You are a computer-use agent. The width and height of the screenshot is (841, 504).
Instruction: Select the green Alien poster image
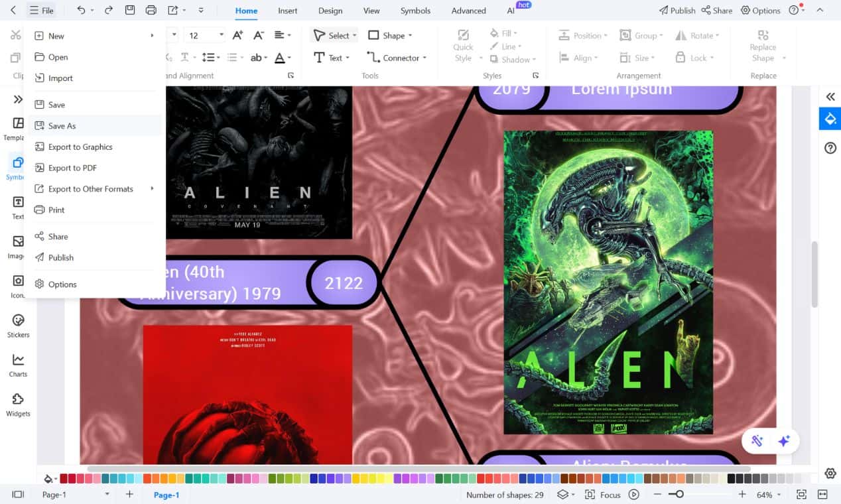608,283
